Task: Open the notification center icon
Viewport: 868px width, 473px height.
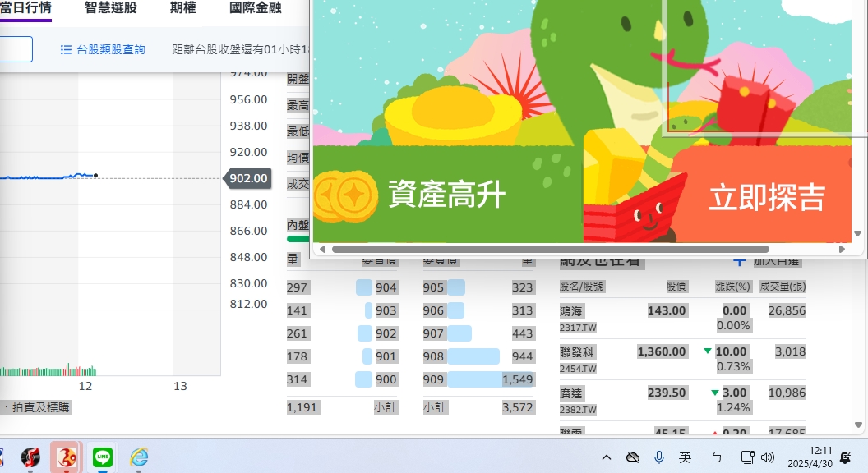Action: pos(844,457)
